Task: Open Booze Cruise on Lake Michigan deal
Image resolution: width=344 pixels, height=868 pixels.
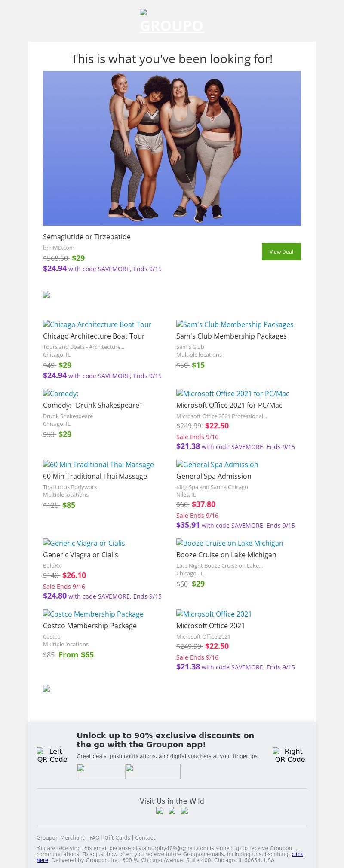Action: [230, 543]
